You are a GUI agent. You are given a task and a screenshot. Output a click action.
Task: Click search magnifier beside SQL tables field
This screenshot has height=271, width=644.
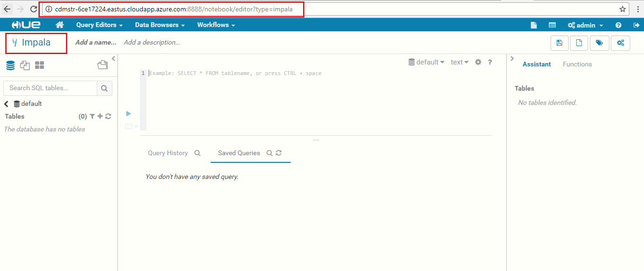point(104,88)
